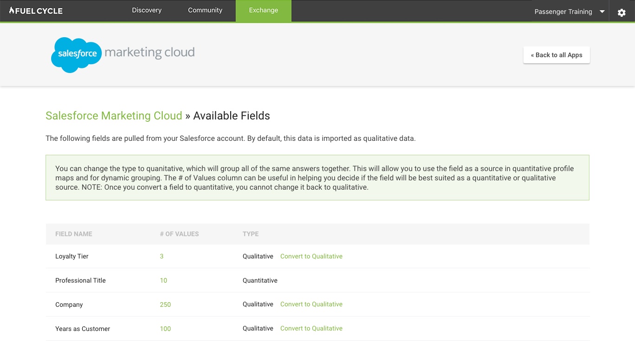Screen dimensions: 635x364
Task: Click the TYPE column header
Action: (x=251, y=234)
